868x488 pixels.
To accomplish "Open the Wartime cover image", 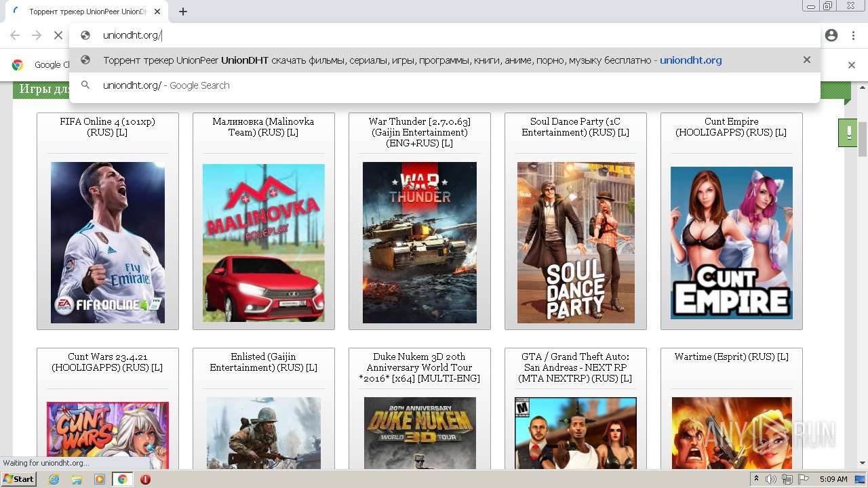I will tap(732, 433).
